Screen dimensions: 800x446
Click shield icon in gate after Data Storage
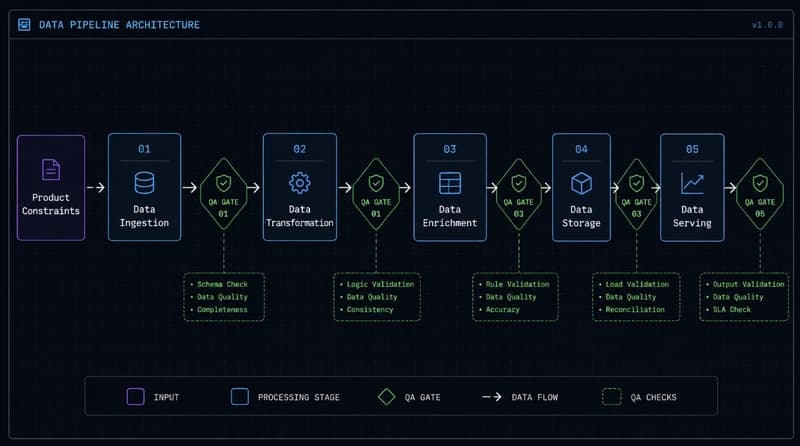pyautogui.click(x=636, y=183)
